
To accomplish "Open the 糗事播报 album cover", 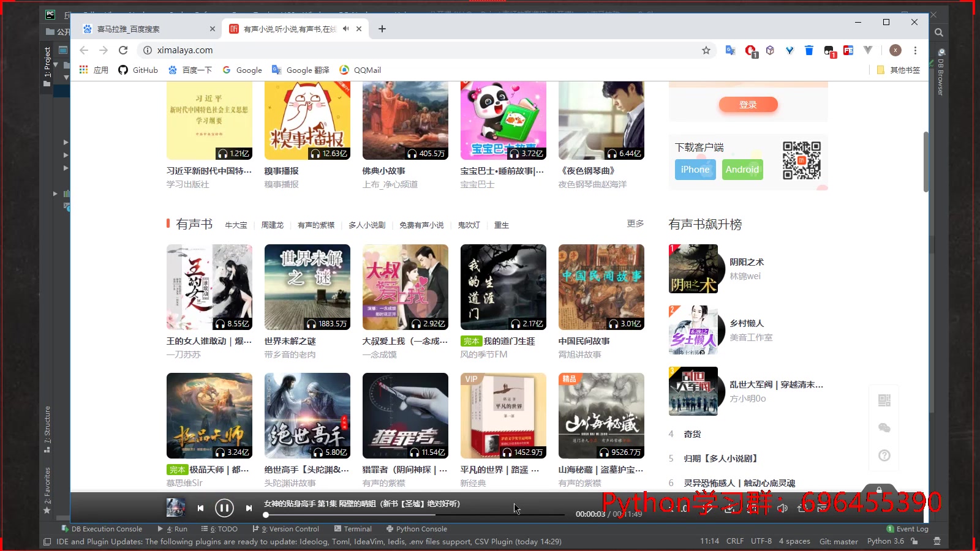I will click(307, 121).
